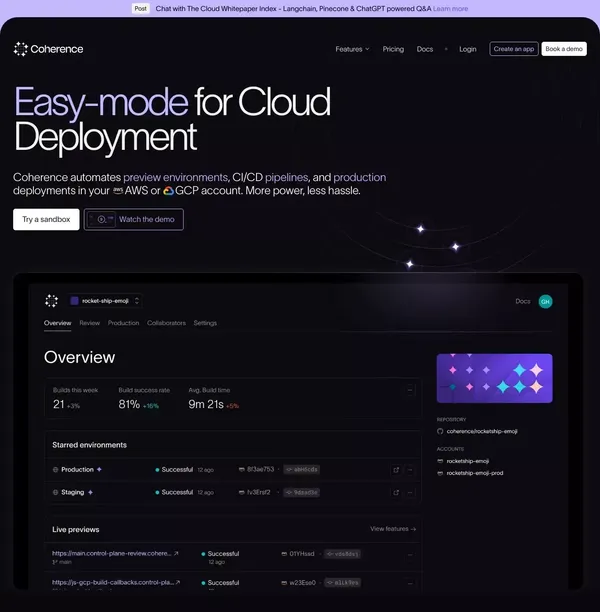Switch to the Overview tab

[x=57, y=323]
